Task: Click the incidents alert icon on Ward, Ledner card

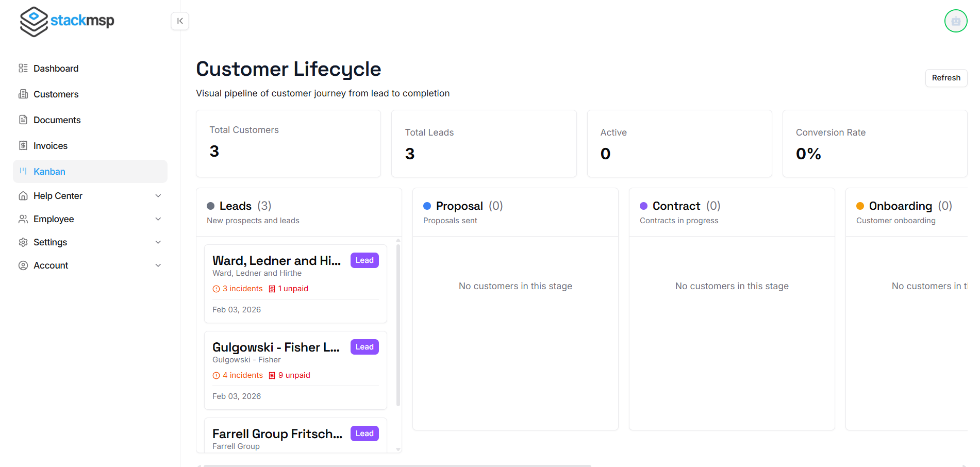Action: pos(216,289)
